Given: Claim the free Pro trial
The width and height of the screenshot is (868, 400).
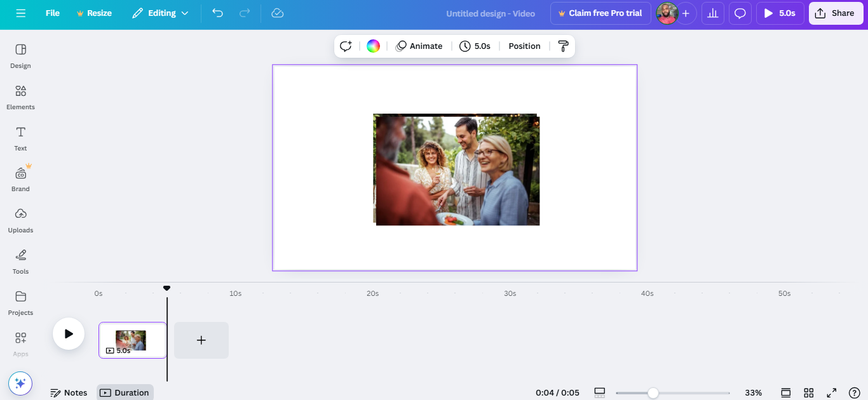Looking at the screenshot, I should (600, 13).
